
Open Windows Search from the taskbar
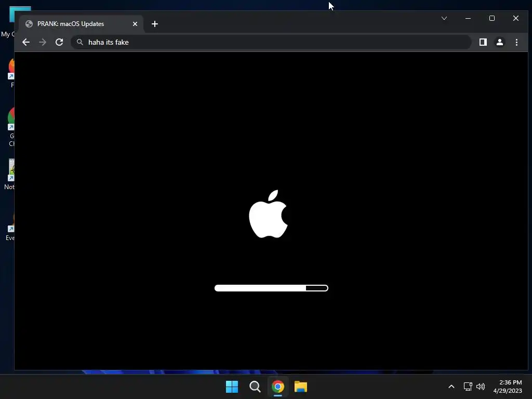255,387
